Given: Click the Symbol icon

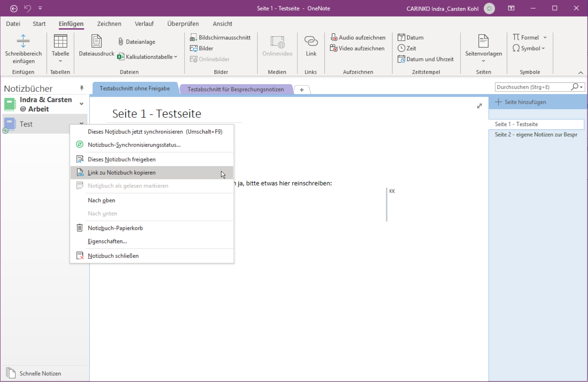Looking at the screenshot, I should click(516, 48).
